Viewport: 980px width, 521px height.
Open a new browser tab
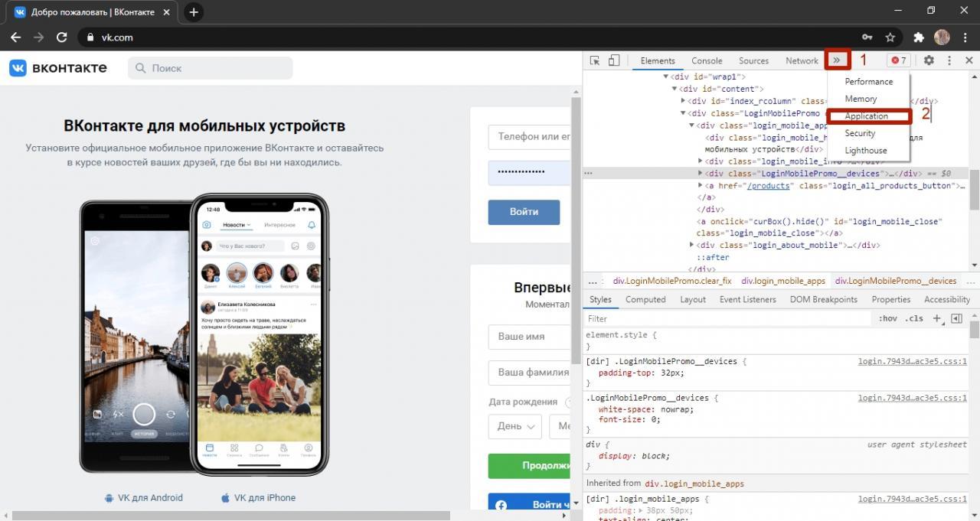(x=194, y=12)
